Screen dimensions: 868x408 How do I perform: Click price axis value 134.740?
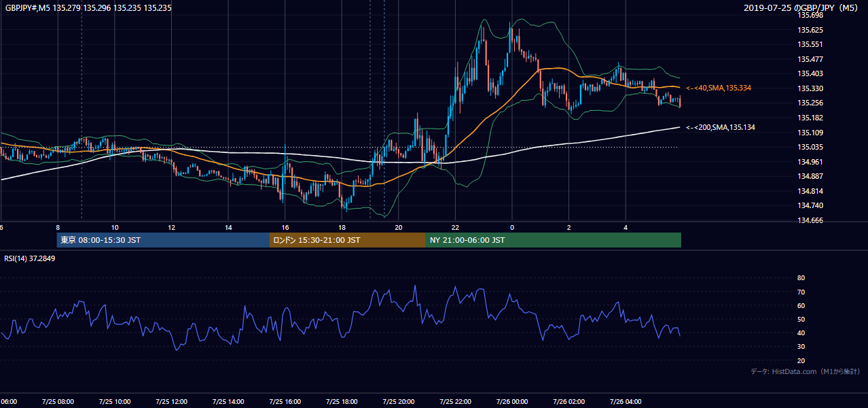pos(810,205)
